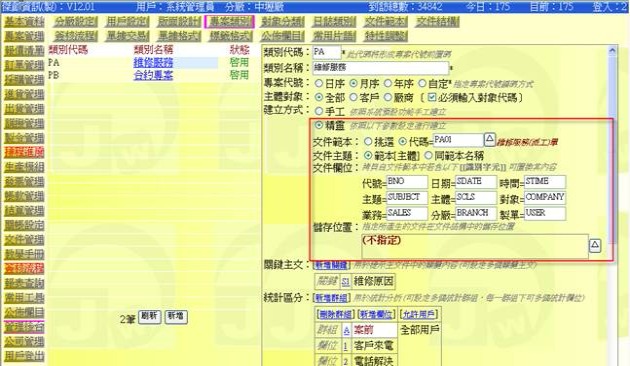This screenshot has height=366, width=630.
Task: Select the 年序 radio option
Action: tap(388, 84)
